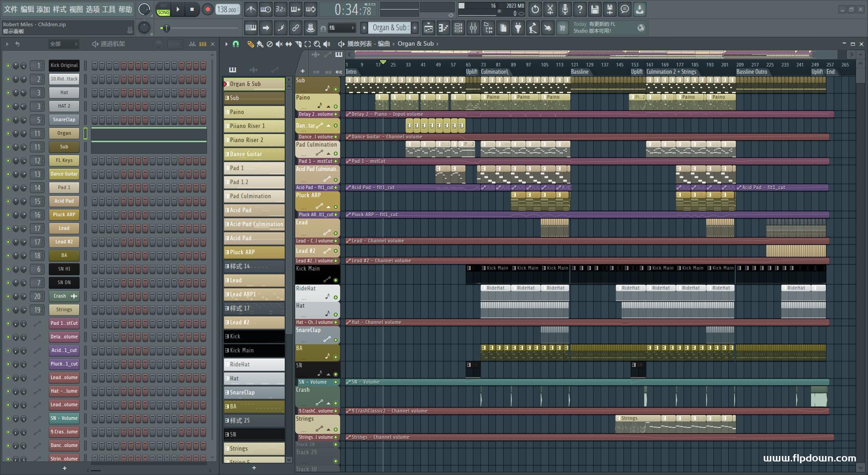Mute the RideHat track with its green dot
The image size is (868, 475).
pos(335,297)
